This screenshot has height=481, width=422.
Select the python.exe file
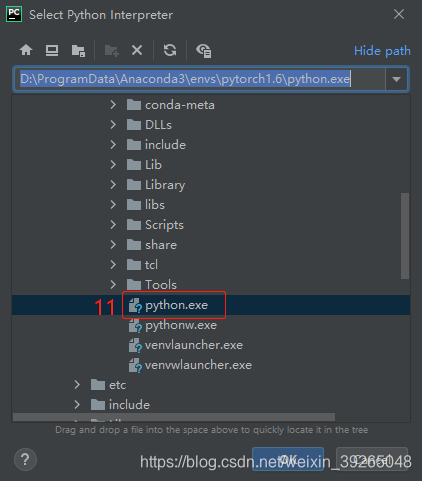pyautogui.click(x=211, y=305)
